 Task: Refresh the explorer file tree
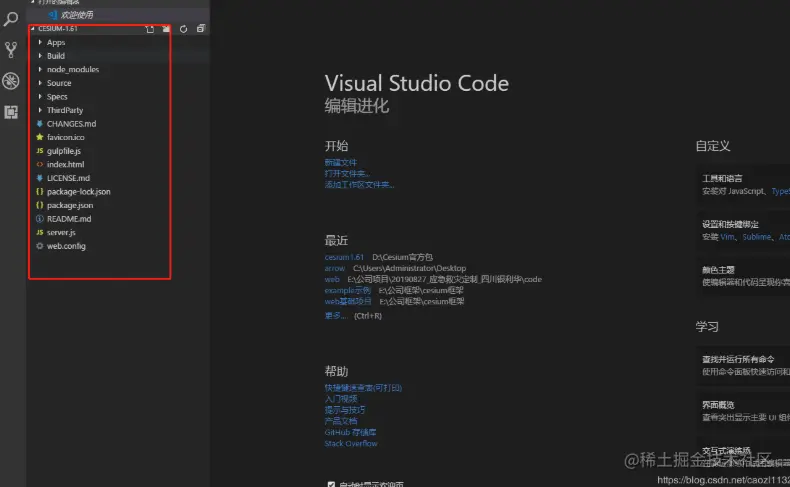click(x=183, y=29)
